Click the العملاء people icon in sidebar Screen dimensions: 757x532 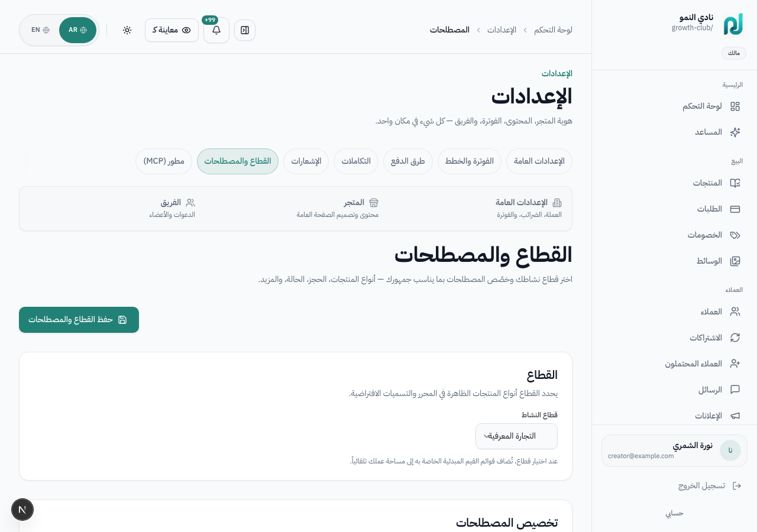[x=735, y=312]
